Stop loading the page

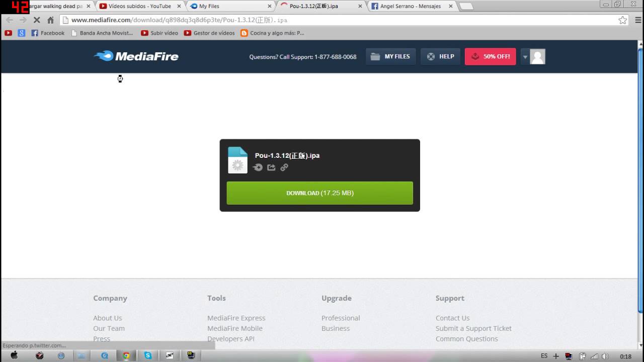37,20
